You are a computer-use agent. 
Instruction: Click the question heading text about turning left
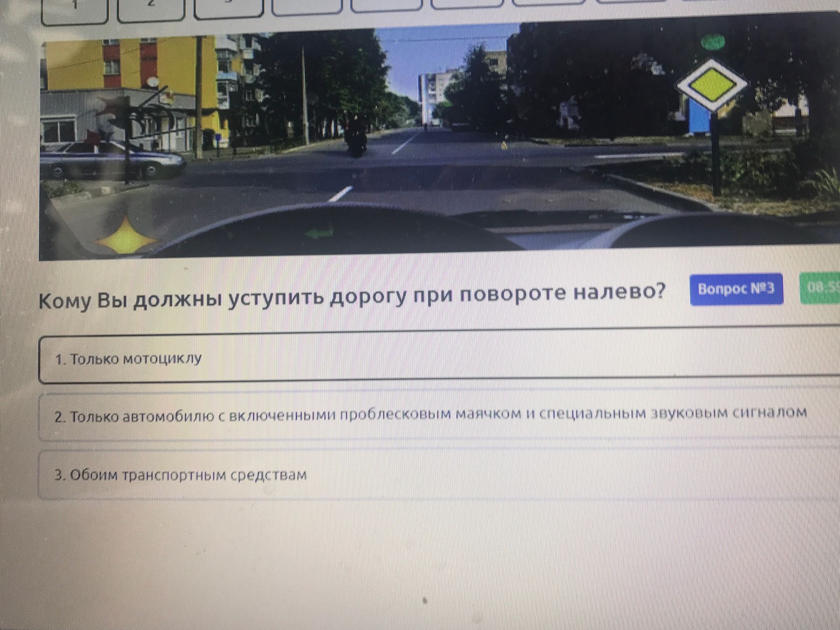click(x=352, y=296)
